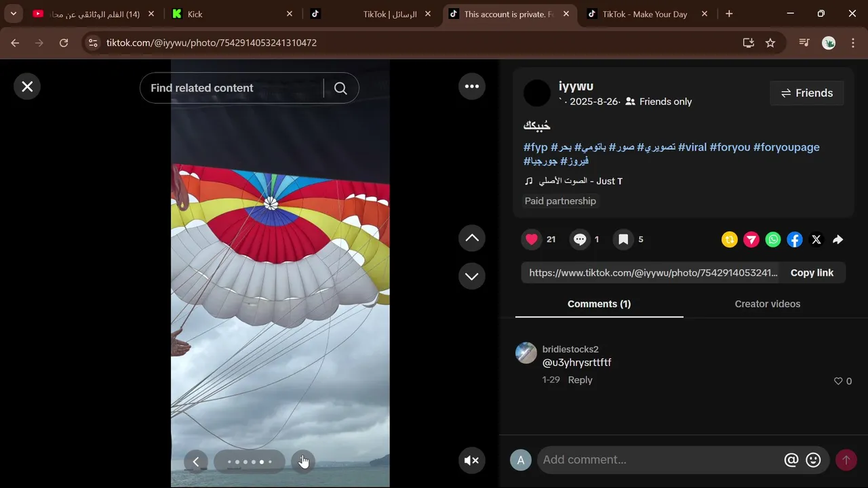Screen dimensions: 868x488
Task: Click the comment user avatar labeled A
Action: coord(521,460)
